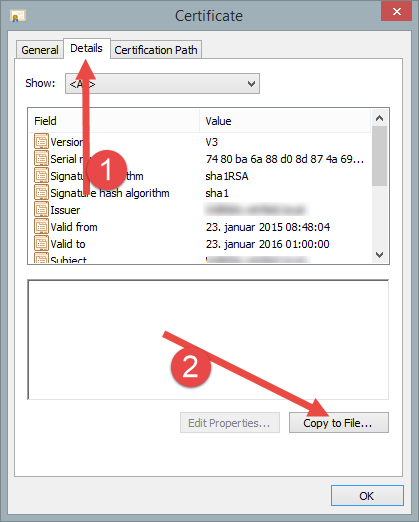Click the Copy to File button
This screenshot has height=522, width=419.
coord(339,423)
